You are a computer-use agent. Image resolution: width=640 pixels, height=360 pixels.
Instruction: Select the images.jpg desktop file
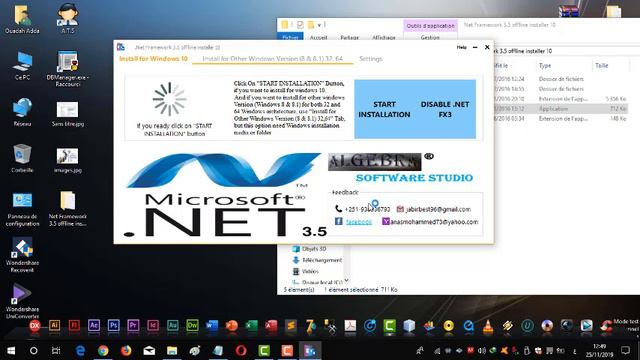coord(68,160)
